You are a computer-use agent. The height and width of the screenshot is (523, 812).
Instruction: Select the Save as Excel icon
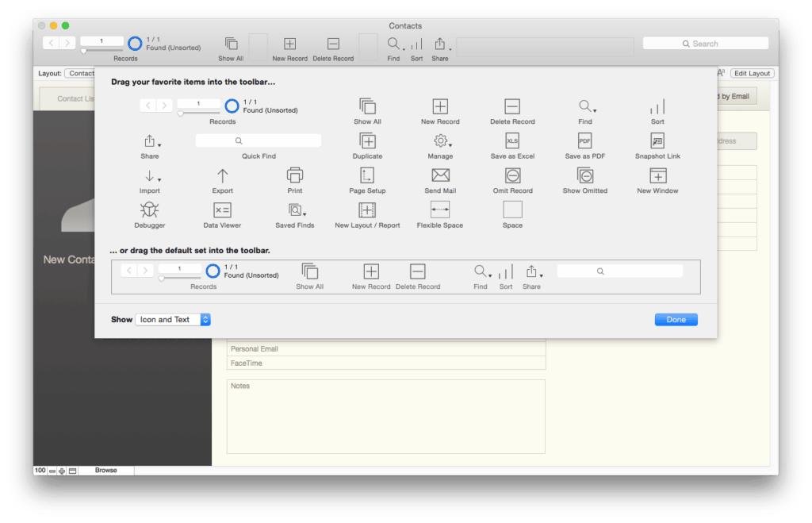tap(512, 141)
